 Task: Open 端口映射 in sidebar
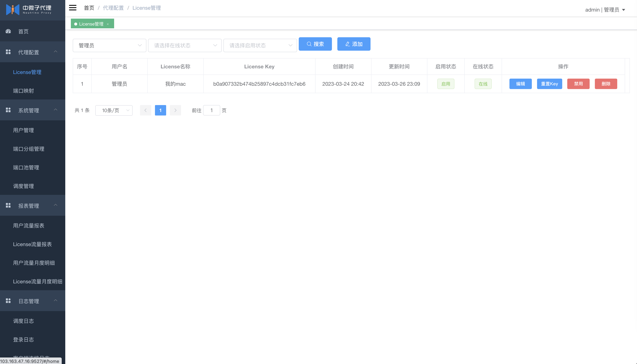[x=23, y=91]
